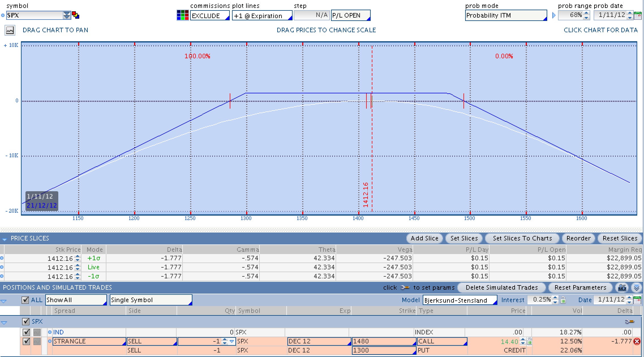Open the color grid palette icon

[183, 15]
